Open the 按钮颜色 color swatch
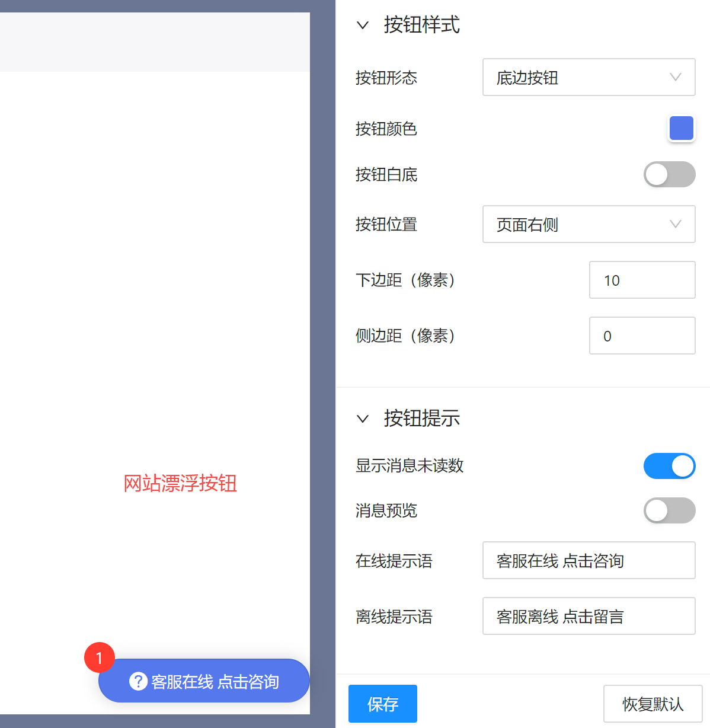The image size is (710, 728). click(681, 128)
